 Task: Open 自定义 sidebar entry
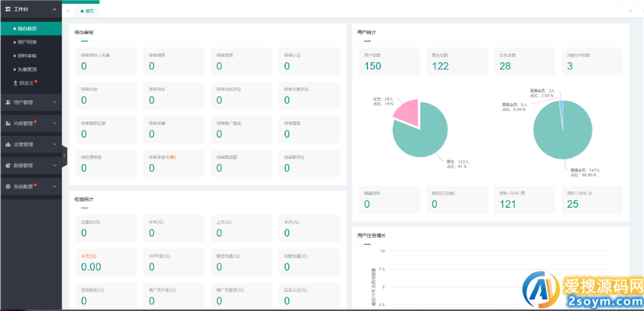click(x=31, y=83)
